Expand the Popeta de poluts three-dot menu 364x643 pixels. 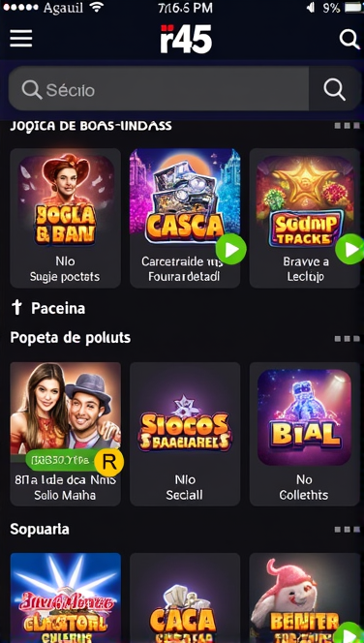(x=347, y=339)
